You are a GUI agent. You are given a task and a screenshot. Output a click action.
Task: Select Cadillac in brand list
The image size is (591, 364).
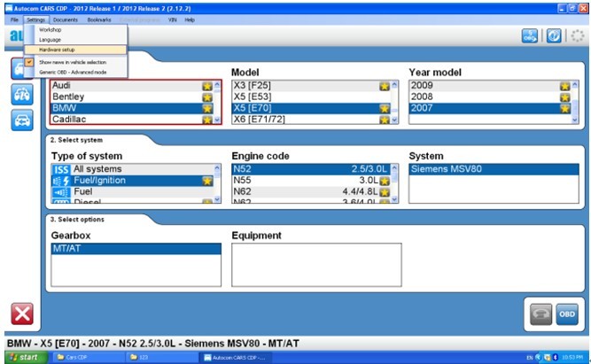point(132,119)
